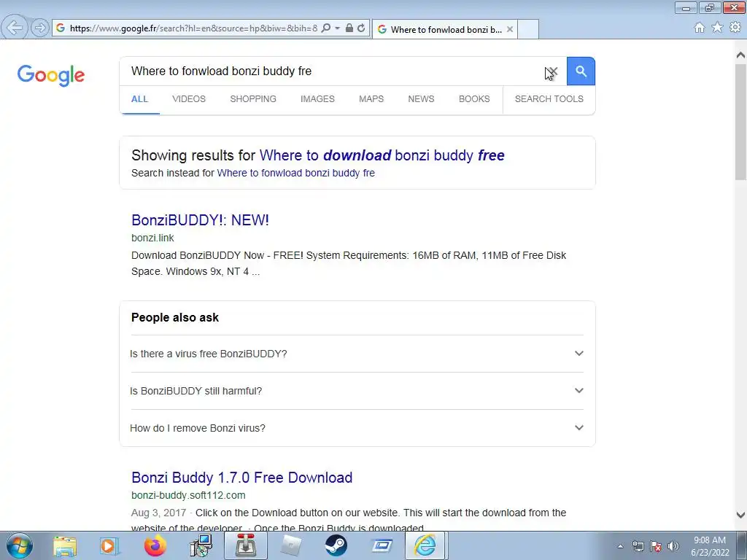Click the scrollbar up arrow
Image resolution: width=747 pixels, height=560 pixels.
(740, 55)
